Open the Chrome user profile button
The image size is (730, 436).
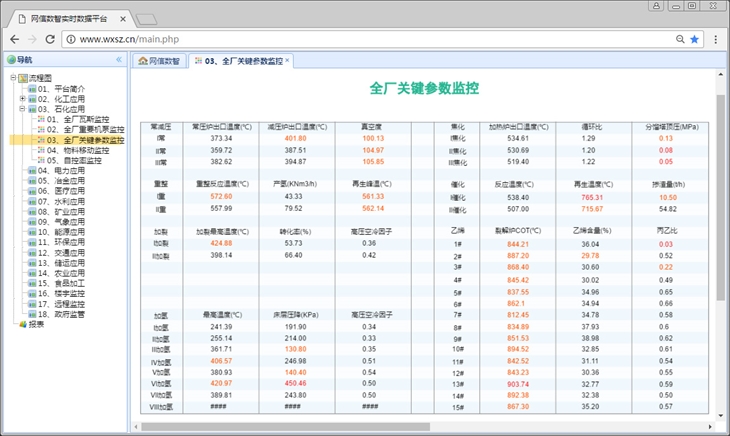coord(656,6)
